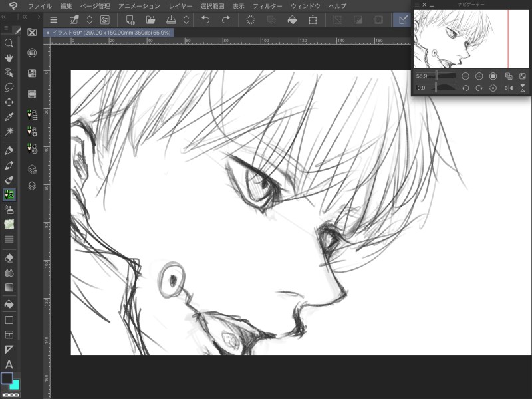Image resolution: width=532 pixels, height=399 pixels.
Task: Open the ヘルプ menu
Action: click(338, 6)
